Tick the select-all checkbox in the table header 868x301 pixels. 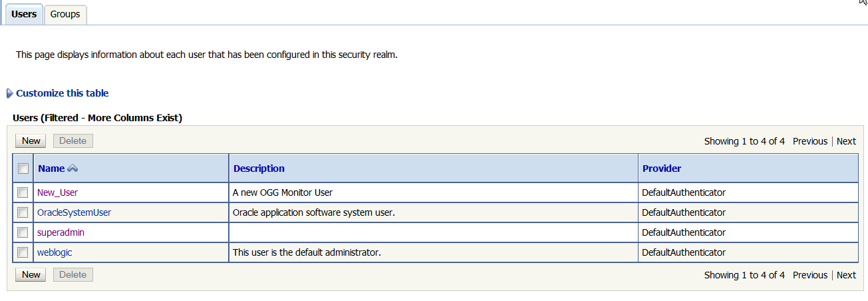[x=23, y=168]
